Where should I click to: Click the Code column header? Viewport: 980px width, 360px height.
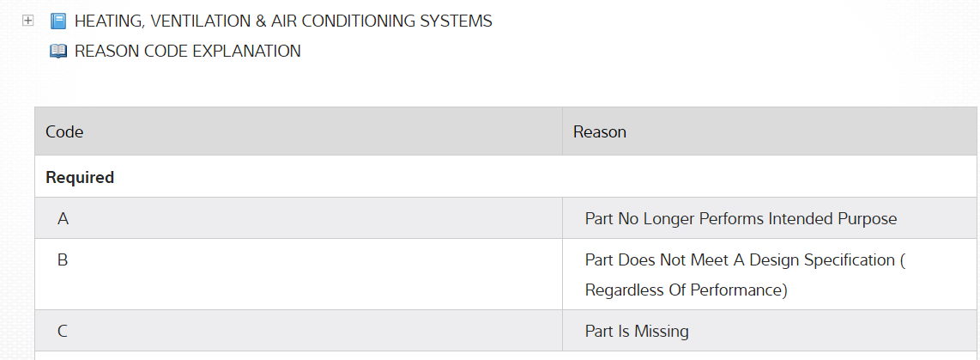coord(64,131)
